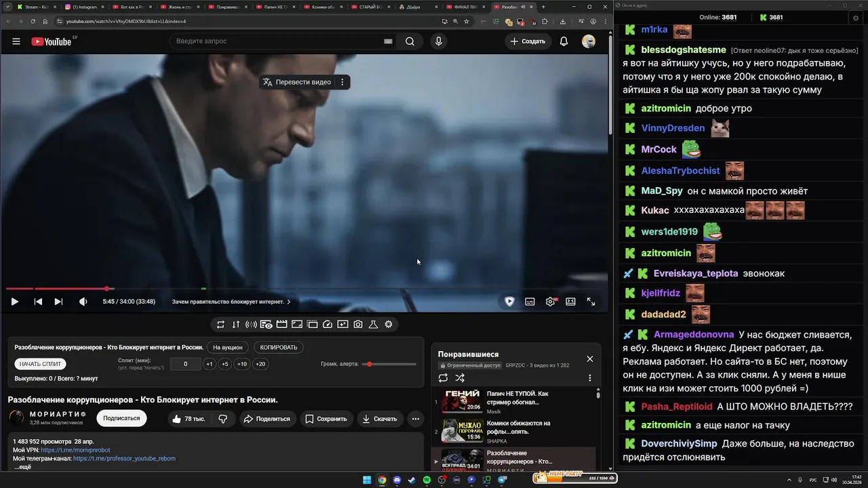Click the split minutes input field
The image size is (868, 488).
(x=186, y=364)
